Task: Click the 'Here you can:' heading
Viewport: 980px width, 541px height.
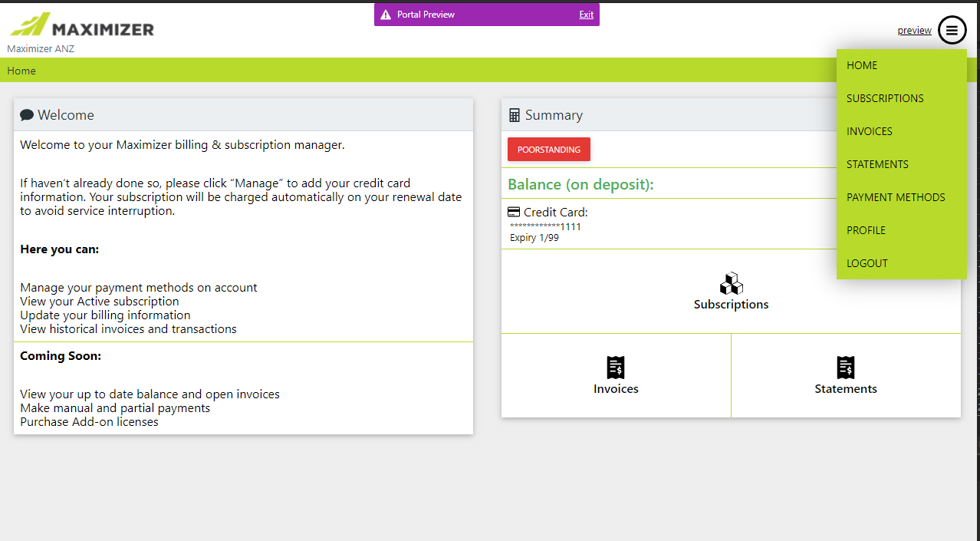Action: point(59,249)
